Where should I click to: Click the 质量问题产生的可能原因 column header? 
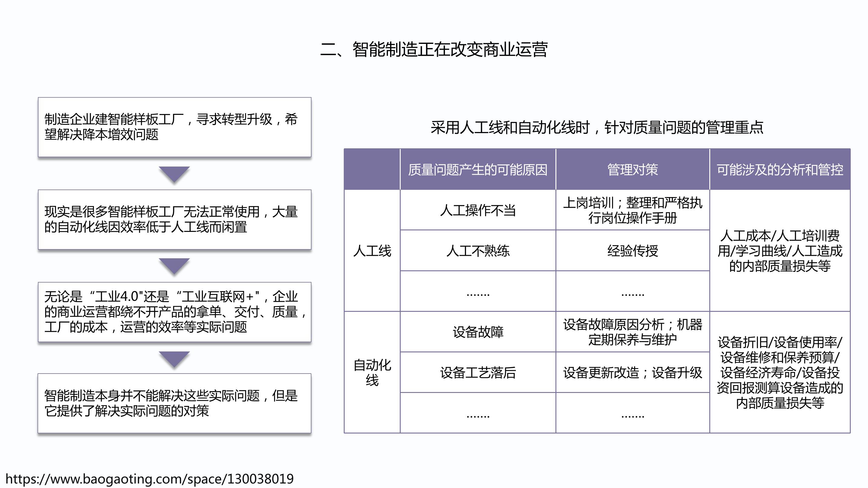pos(478,170)
